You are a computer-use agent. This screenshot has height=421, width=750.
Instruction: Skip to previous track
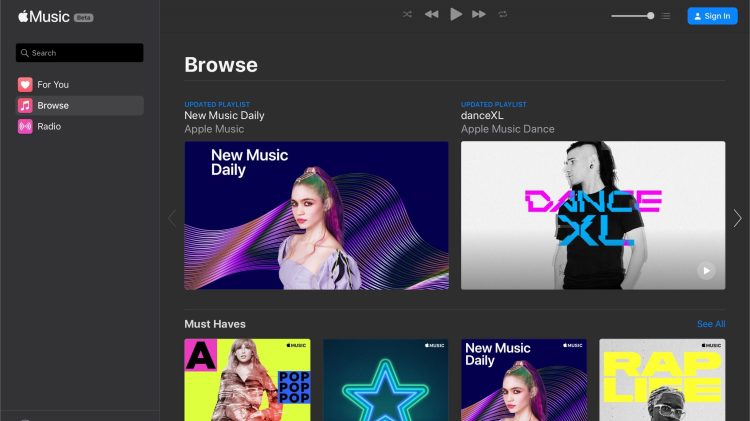[431, 14]
